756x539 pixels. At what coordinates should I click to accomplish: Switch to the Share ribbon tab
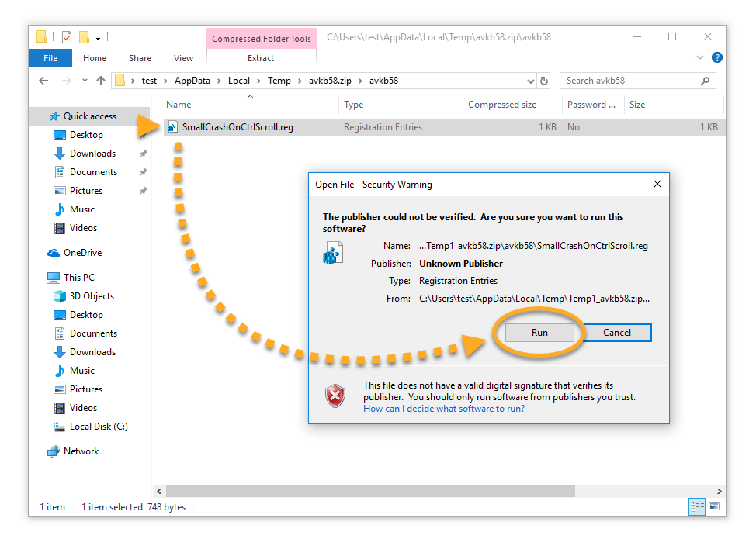[140, 58]
